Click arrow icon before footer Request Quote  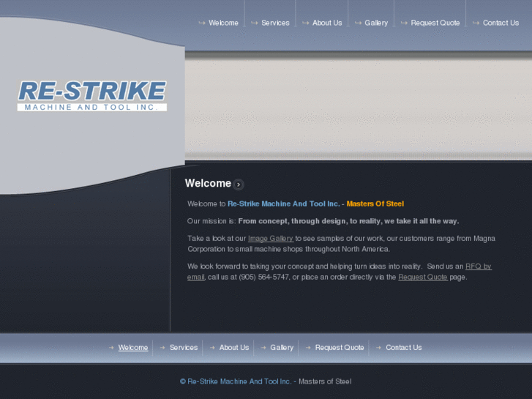(308, 347)
